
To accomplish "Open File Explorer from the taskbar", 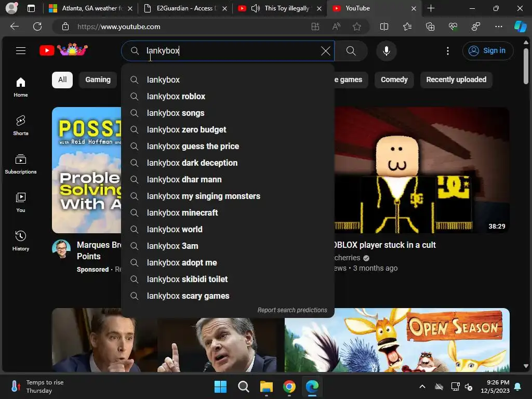I will [267, 387].
